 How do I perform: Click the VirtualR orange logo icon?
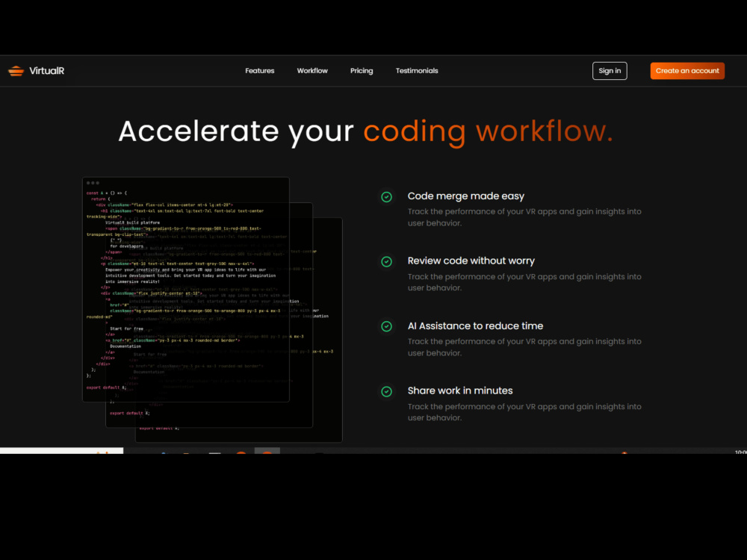click(x=16, y=71)
